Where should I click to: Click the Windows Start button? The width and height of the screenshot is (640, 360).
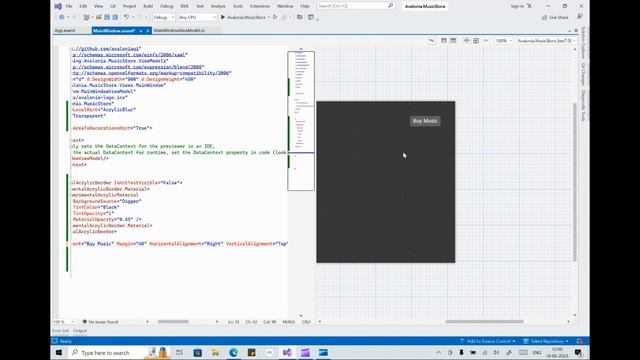(x=59, y=352)
